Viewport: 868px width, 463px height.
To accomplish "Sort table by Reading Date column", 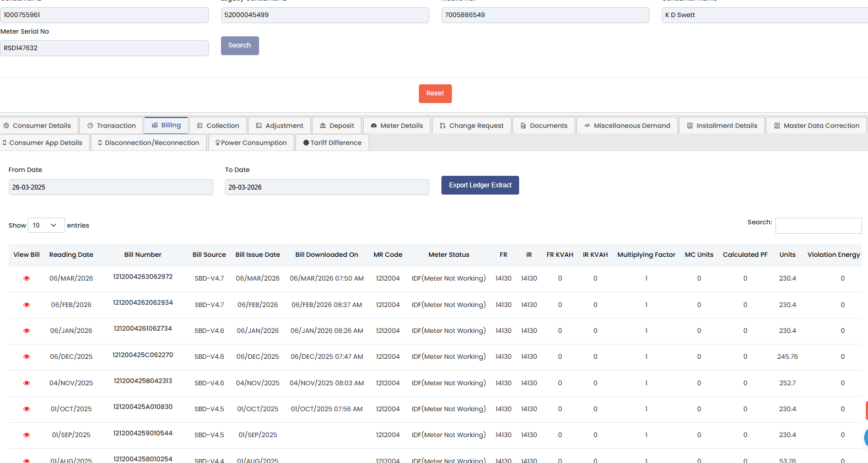I will click(71, 255).
